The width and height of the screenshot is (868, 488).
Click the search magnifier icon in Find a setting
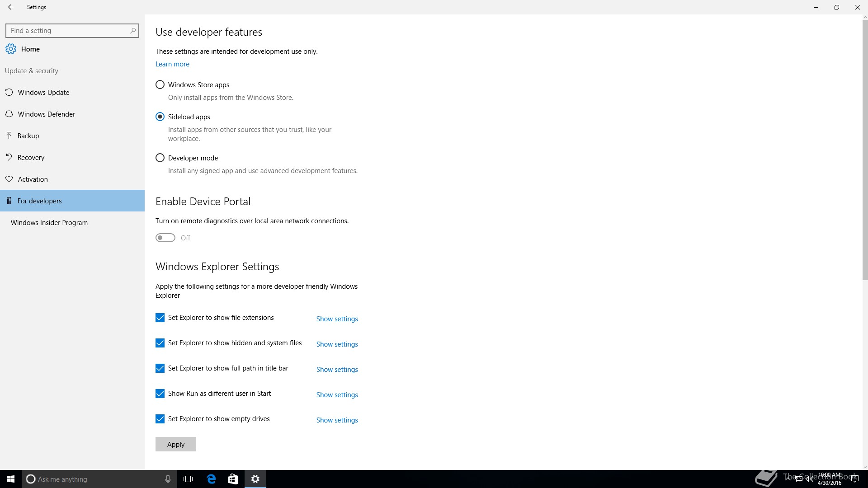click(132, 31)
